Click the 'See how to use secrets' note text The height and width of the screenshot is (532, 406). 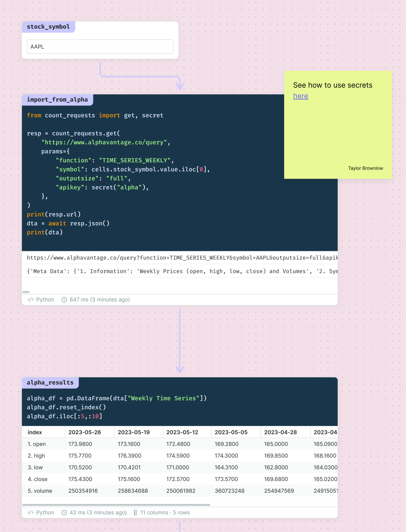333,85
